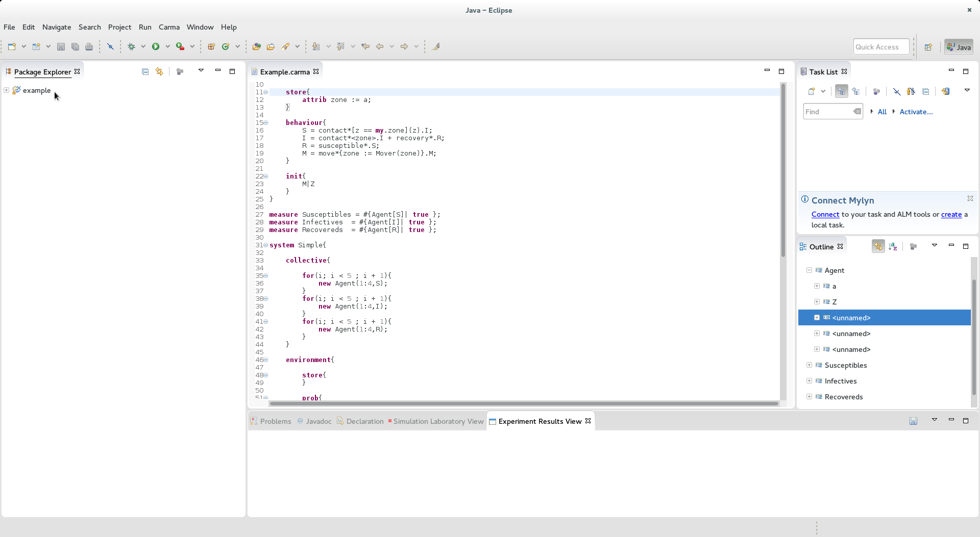980x537 pixels.
Task: Create a new task in Task List
Action: 812,92
